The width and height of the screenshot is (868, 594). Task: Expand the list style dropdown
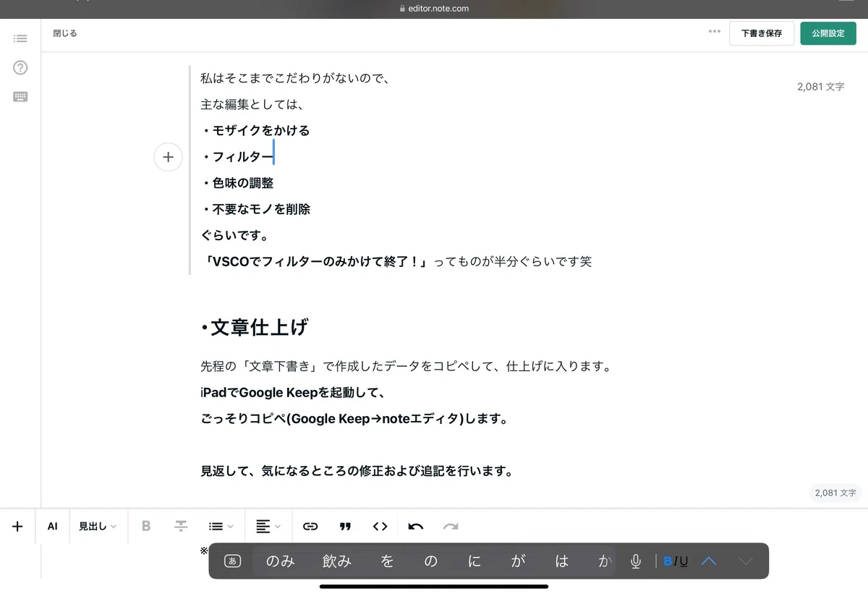[x=221, y=527]
